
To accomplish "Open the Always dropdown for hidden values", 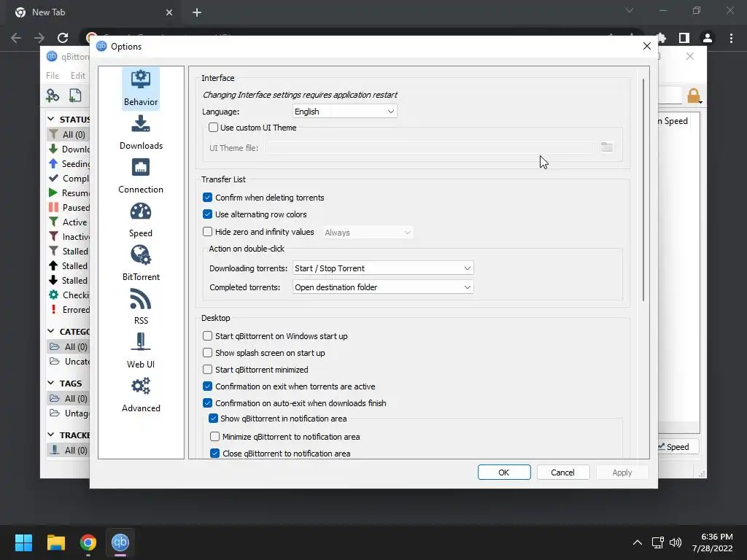I will pos(368,233).
